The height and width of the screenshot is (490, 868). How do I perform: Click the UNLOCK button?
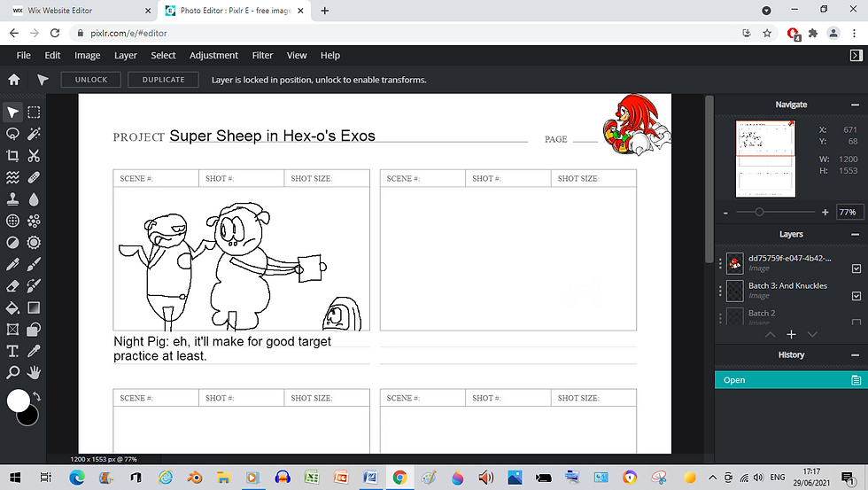tap(91, 80)
